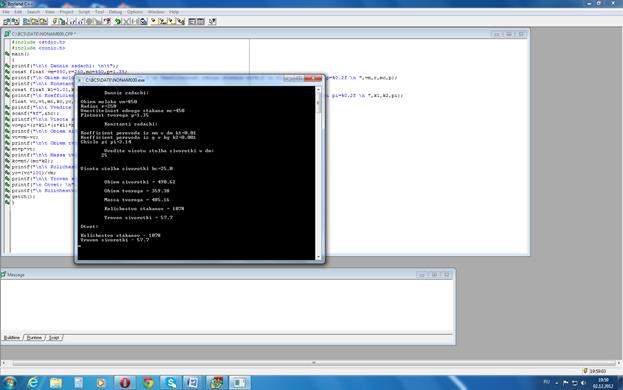Switch to Skype in taskbar
Image resolution: width=623 pixels, height=390 pixels.
point(171,382)
